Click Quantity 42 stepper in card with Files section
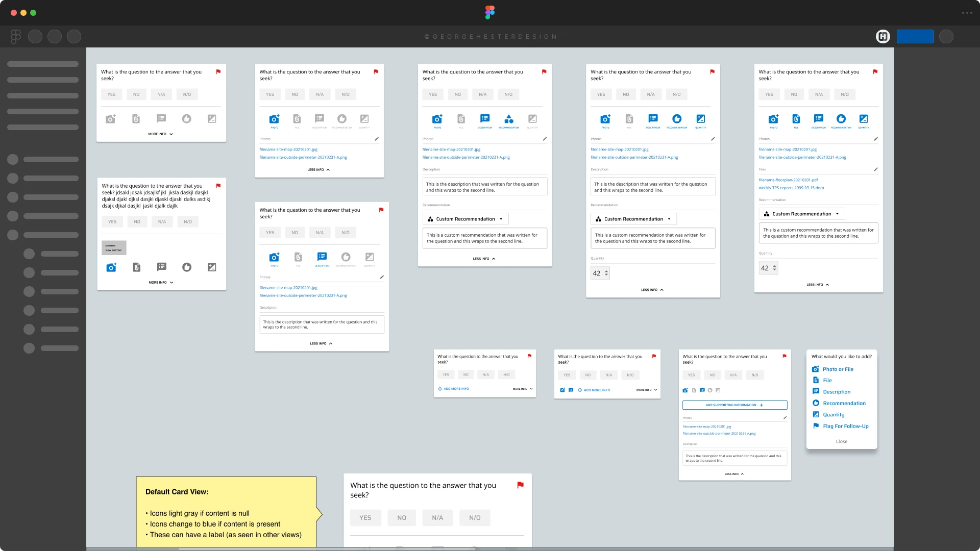Viewport: 980px width, 551px height. [768, 268]
